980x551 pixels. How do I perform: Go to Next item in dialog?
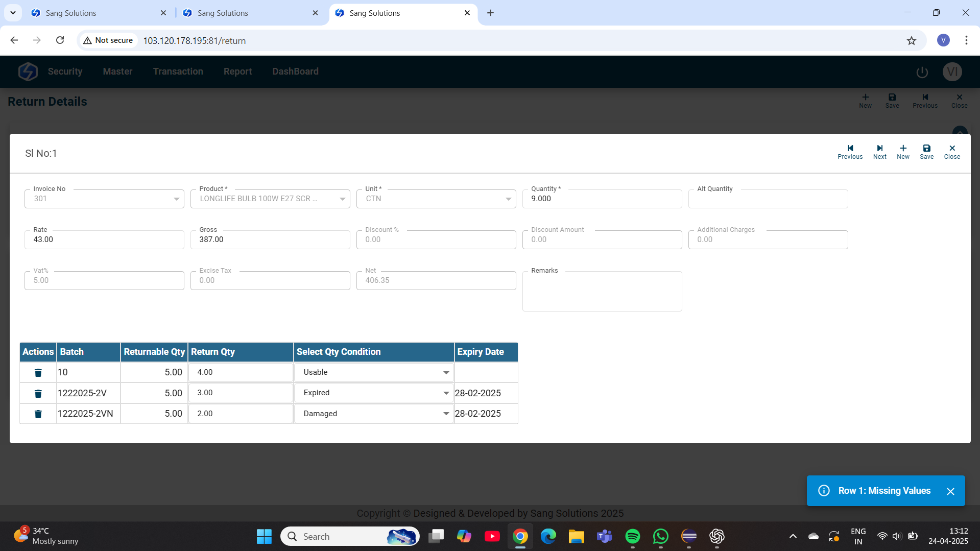tap(879, 152)
